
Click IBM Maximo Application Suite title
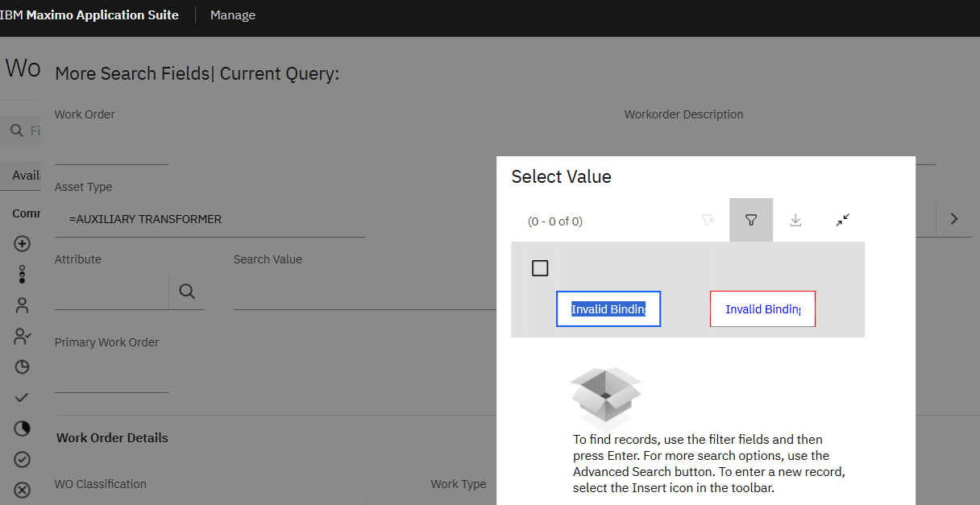pos(89,15)
